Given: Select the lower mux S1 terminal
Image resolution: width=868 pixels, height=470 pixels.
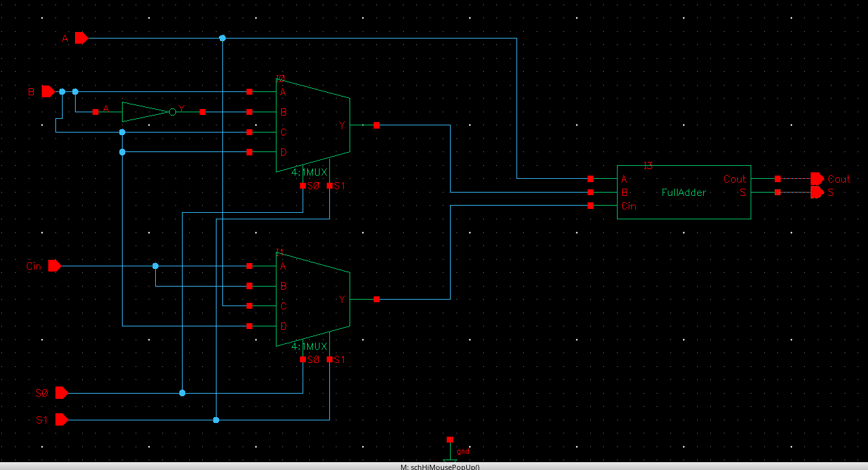Looking at the screenshot, I should click(329, 360).
